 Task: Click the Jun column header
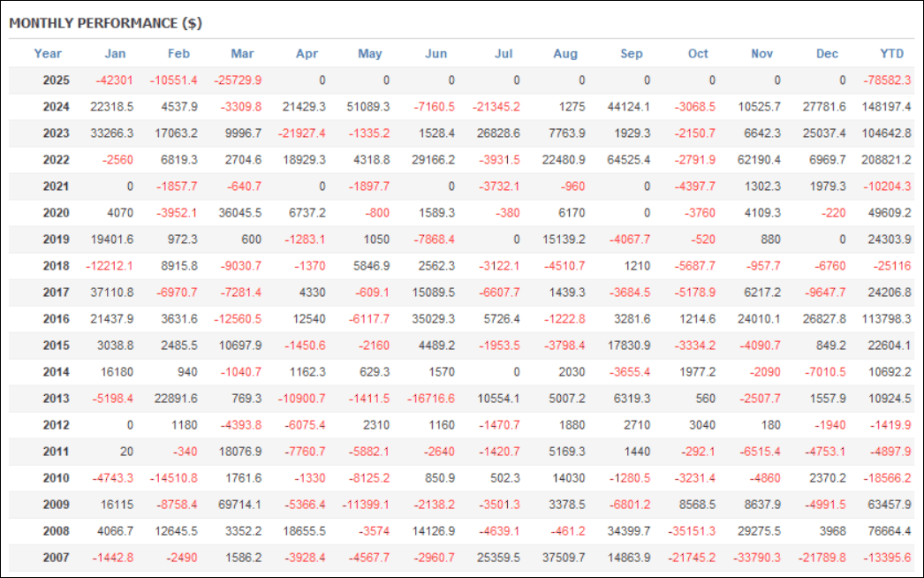coord(436,54)
